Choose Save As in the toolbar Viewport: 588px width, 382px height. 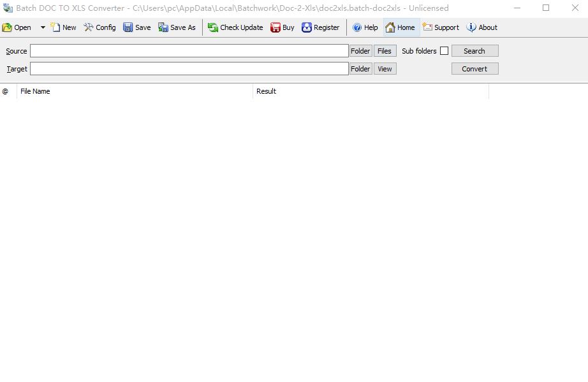click(x=177, y=27)
